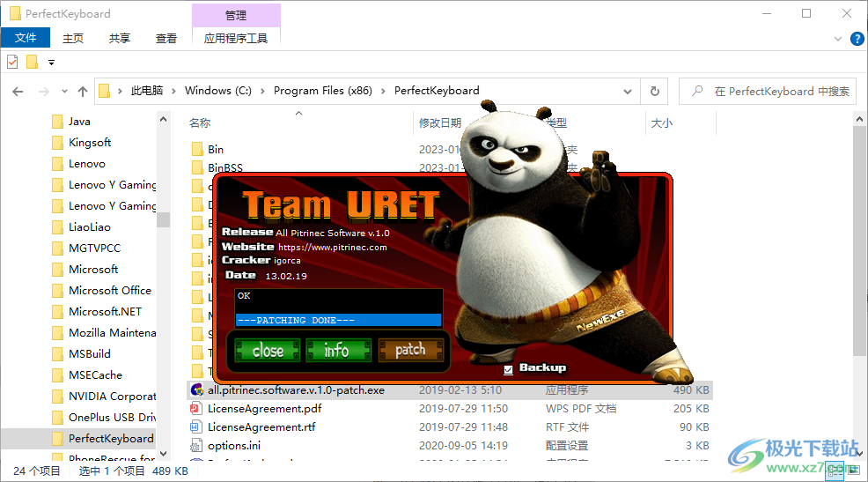Click Windows (C:) breadcrumb

tap(218, 90)
